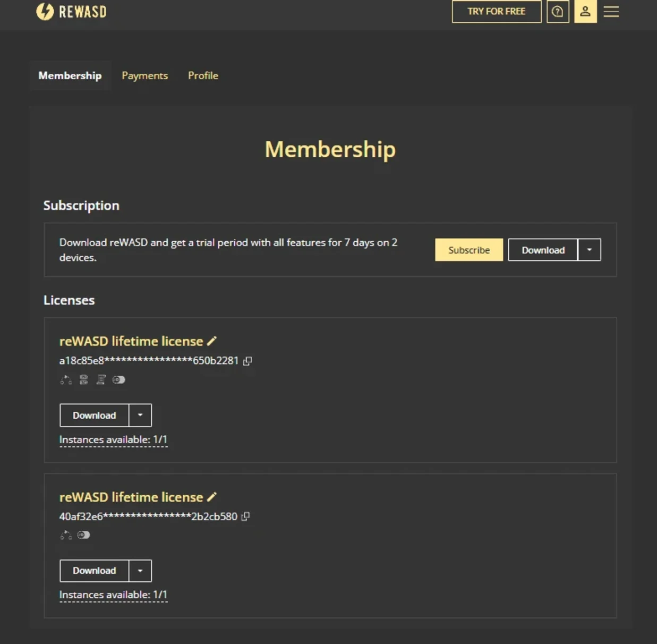Click the slots feature icon in first license
657x644 pixels.
pyautogui.click(x=83, y=379)
